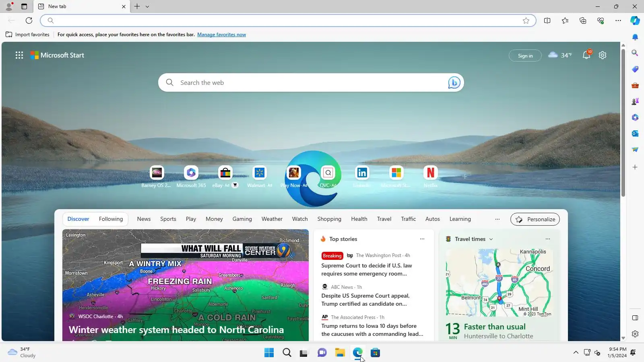Screen dimensions: 644x362
Task: Launch Copilot from the toolbar
Action: pyautogui.click(x=635, y=21)
